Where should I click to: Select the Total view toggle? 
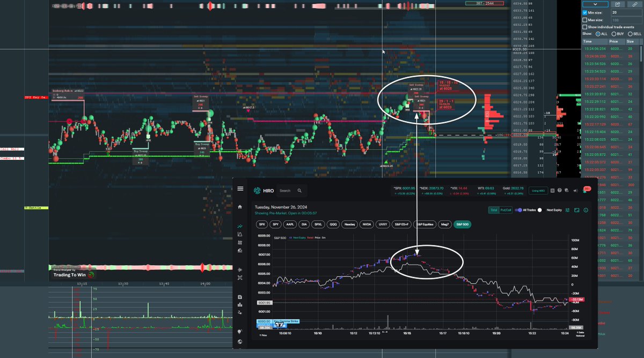pos(494,210)
